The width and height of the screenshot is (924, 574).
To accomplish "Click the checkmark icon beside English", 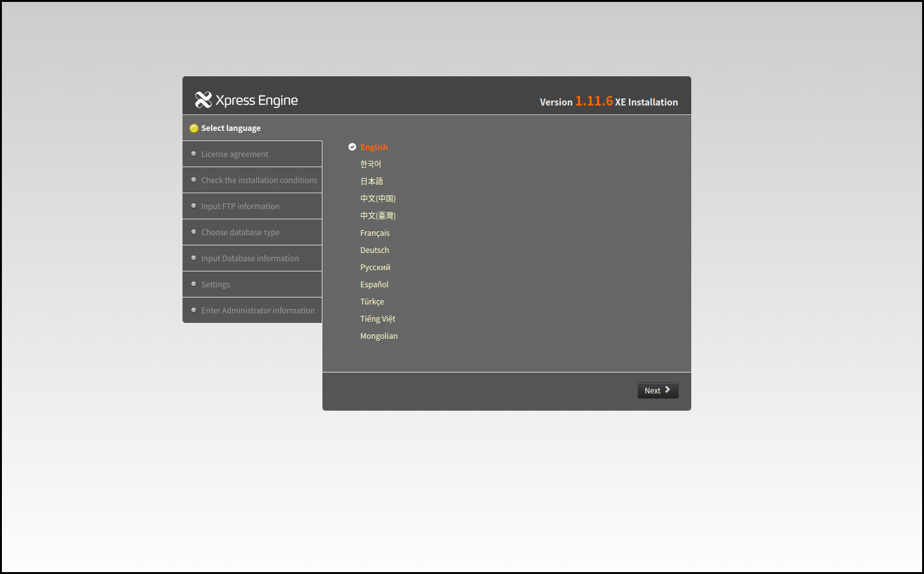I will point(352,147).
